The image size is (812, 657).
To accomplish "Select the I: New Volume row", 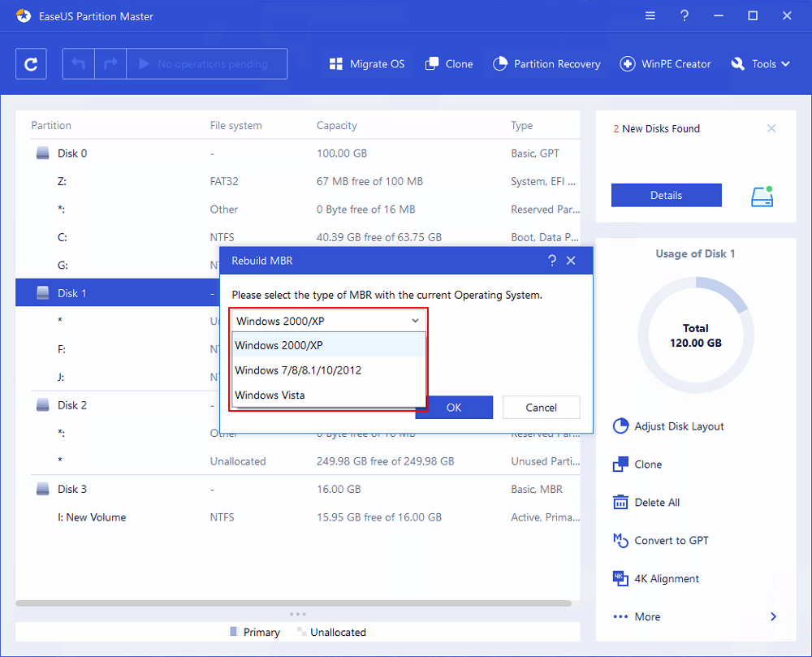I will [298, 517].
